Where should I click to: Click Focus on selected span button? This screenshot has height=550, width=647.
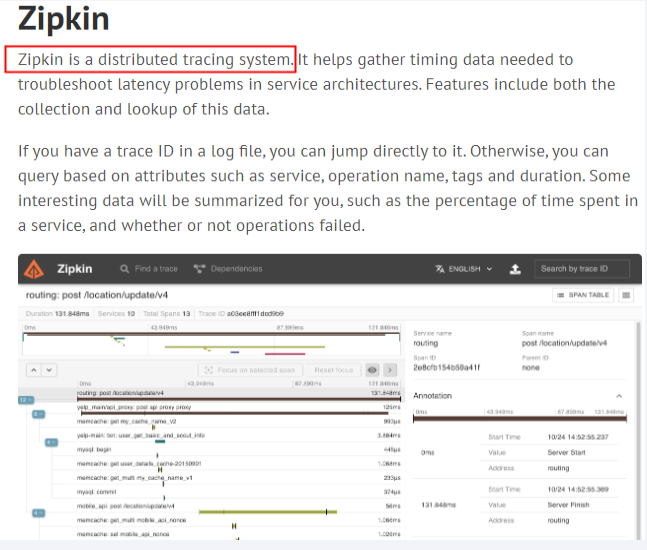click(x=250, y=370)
